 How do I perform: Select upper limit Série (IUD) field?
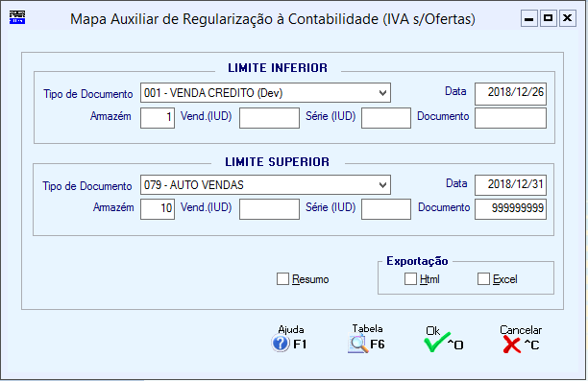[x=386, y=208]
